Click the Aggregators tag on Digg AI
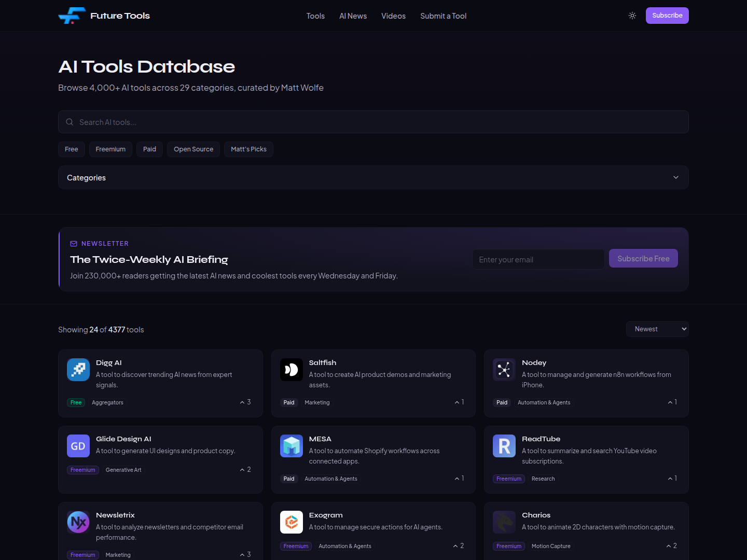This screenshot has width=747, height=560. click(x=107, y=402)
